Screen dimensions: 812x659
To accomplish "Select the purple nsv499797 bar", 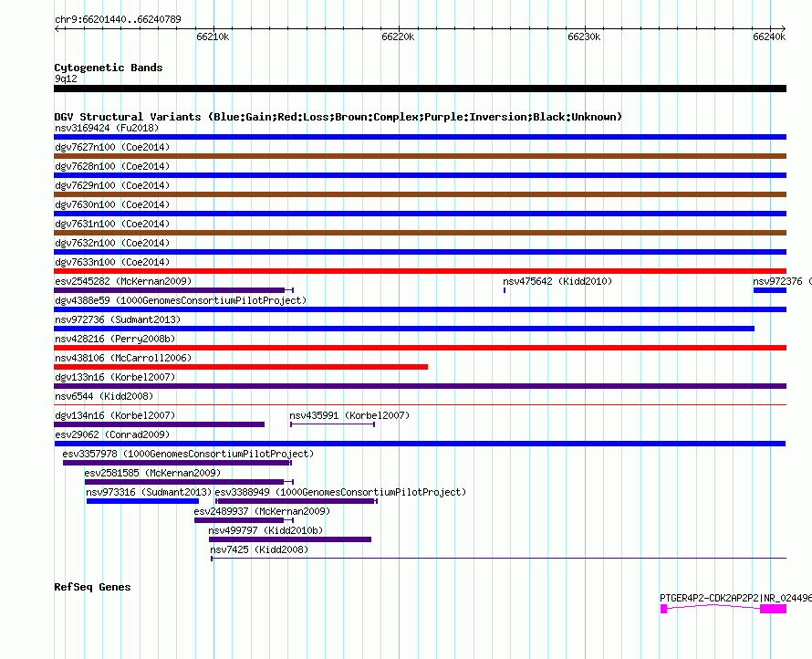I will pos(290,539).
